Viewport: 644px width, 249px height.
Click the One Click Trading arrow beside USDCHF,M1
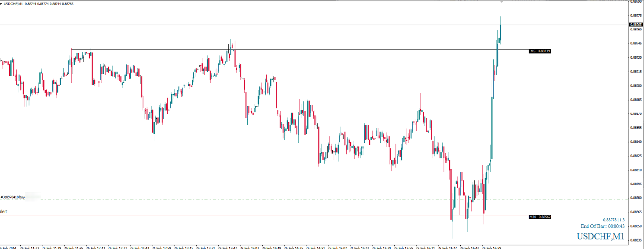click(x=2, y=4)
